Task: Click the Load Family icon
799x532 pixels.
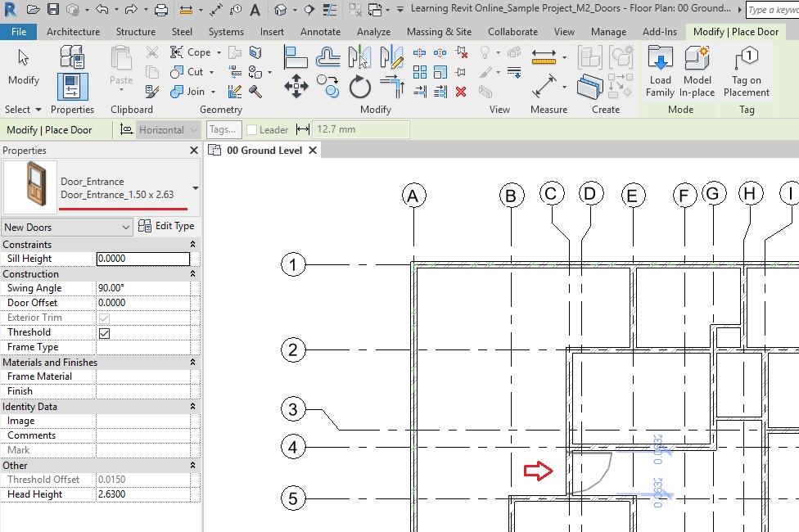Action: click(660, 71)
